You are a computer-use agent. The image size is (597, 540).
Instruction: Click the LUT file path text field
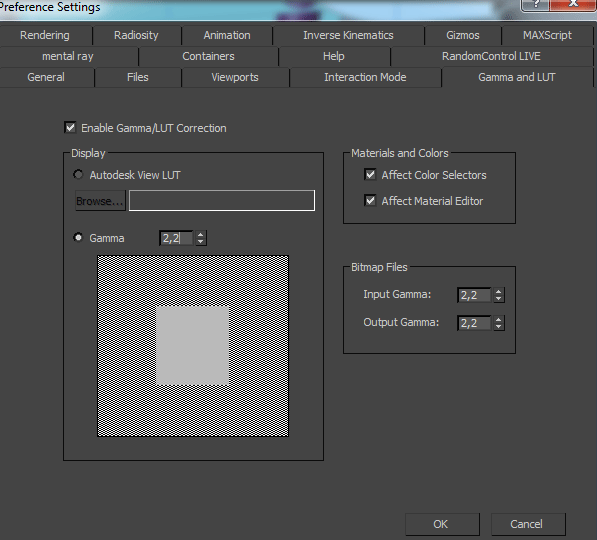click(222, 200)
